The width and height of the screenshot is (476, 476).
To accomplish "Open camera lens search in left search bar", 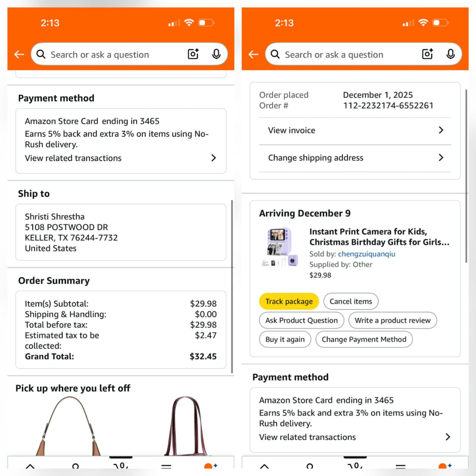I will pos(193,54).
